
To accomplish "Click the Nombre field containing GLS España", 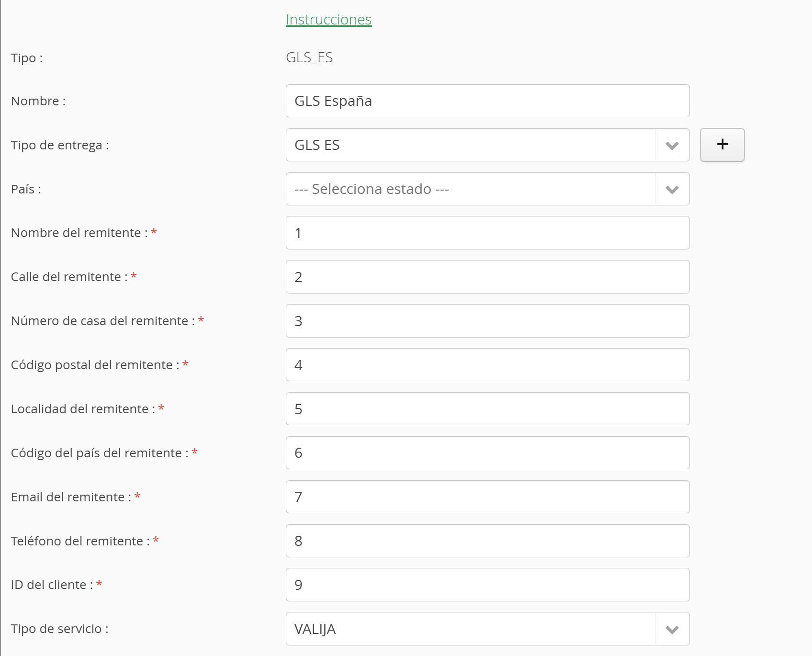I will (x=487, y=101).
